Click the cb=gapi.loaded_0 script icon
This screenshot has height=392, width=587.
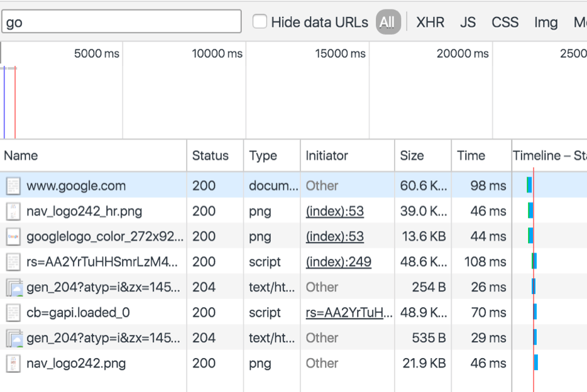click(13, 312)
